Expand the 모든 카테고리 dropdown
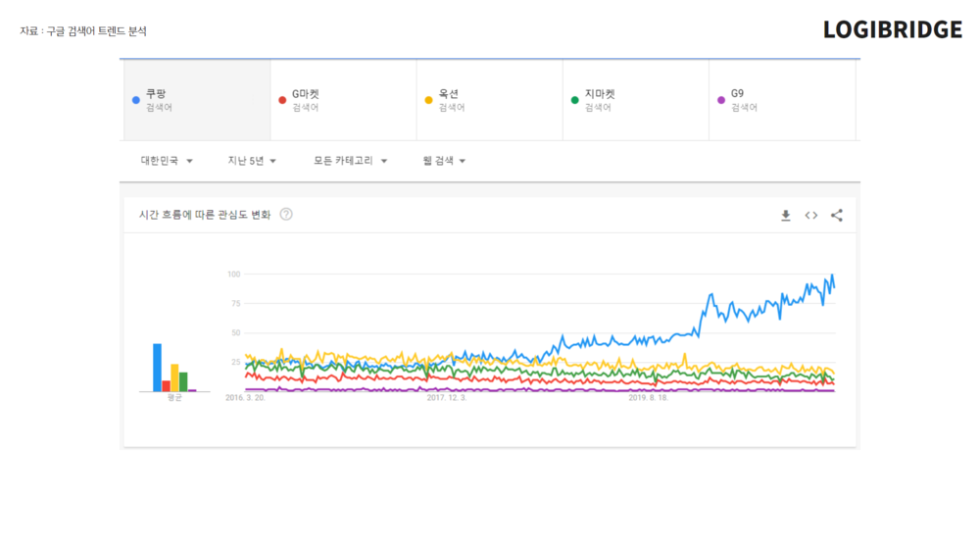The width and height of the screenshot is (980, 551). click(x=350, y=161)
